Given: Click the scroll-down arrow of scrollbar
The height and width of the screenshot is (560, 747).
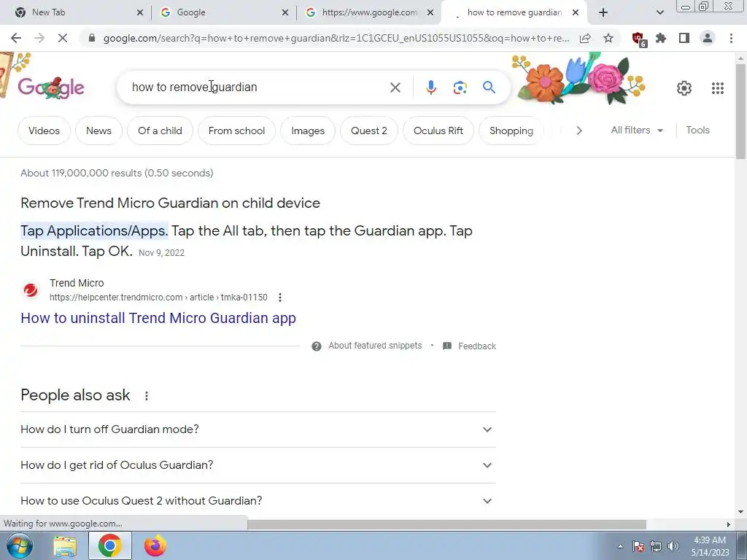Looking at the screenshot, I should point(740,512).
